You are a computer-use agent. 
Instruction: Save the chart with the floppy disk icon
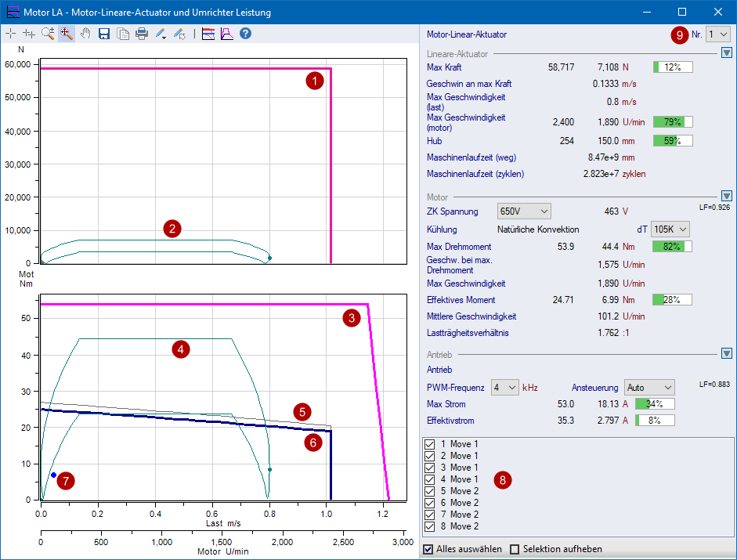click(x=104, y=34)
